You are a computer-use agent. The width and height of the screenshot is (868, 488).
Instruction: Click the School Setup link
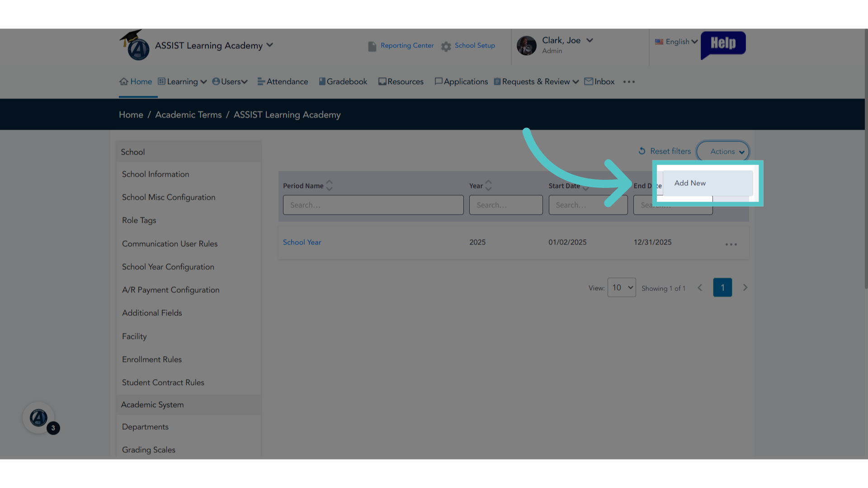point(475,46)
